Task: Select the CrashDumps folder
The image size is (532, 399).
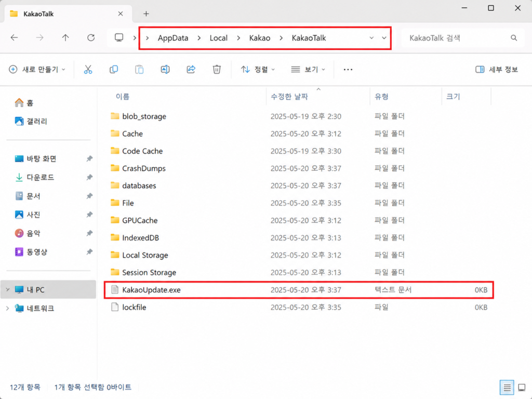Action: (299, 168)
